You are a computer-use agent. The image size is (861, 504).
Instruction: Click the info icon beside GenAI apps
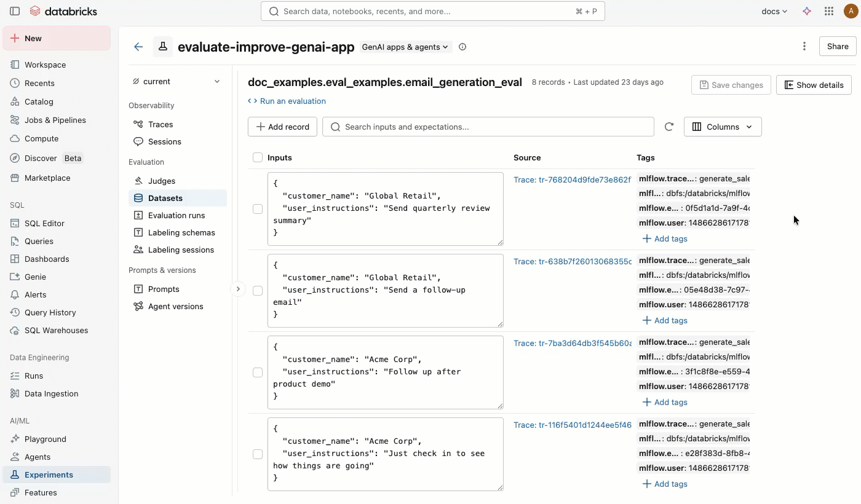click(462, 47)
